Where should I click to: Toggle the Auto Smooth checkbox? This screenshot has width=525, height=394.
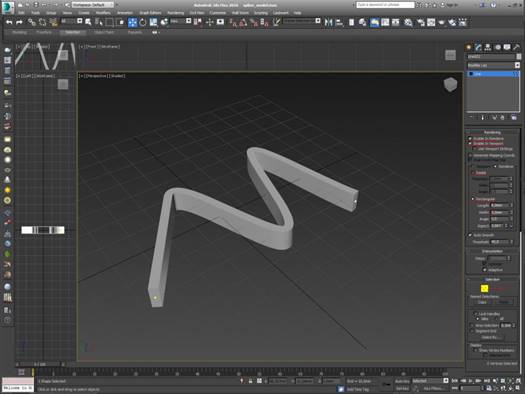coord(470,235)
